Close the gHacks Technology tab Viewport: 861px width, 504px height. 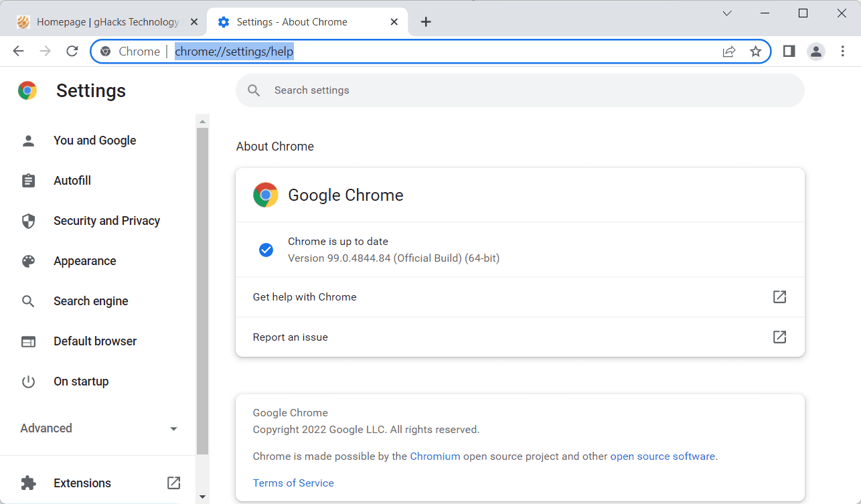pos(194,22)
